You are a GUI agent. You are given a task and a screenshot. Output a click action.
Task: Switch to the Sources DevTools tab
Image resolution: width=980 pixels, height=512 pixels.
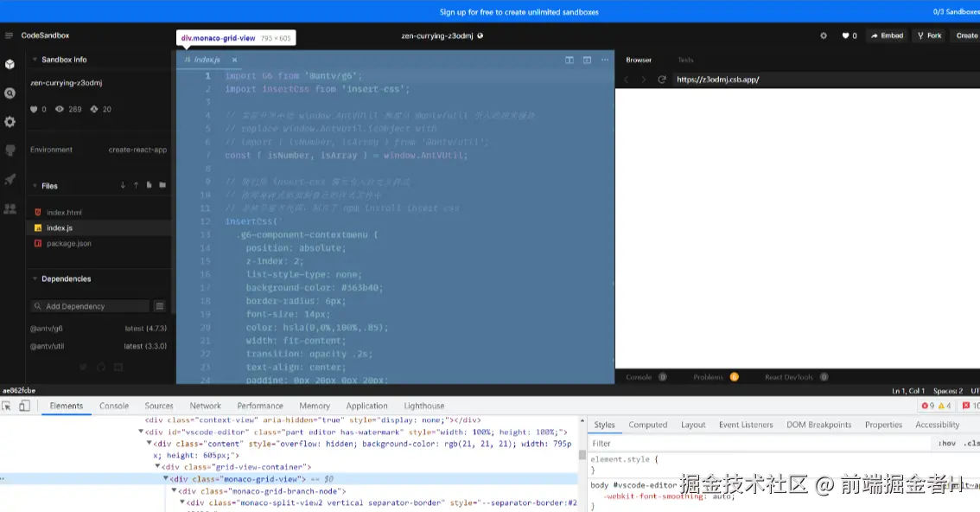click(159, 406)
